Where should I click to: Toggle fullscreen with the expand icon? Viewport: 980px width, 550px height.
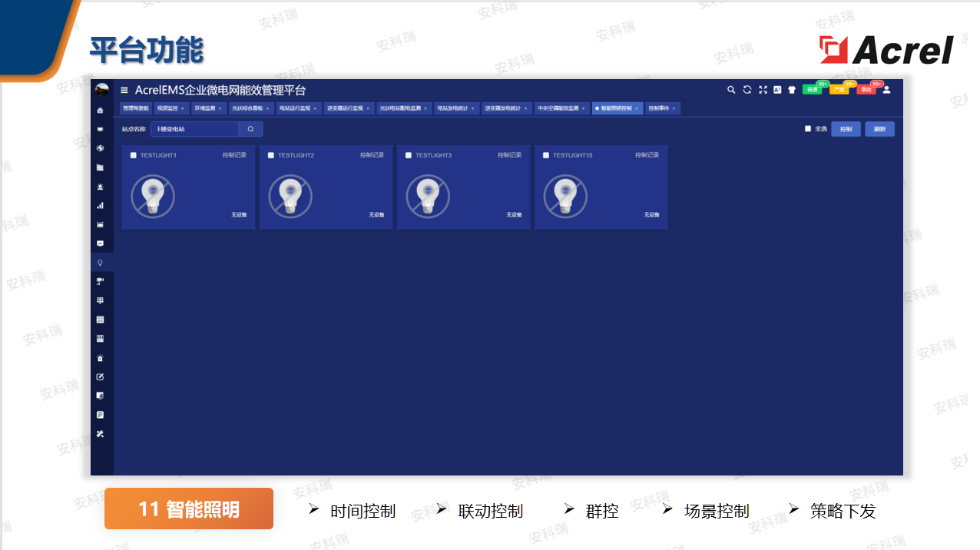point(763,90)
